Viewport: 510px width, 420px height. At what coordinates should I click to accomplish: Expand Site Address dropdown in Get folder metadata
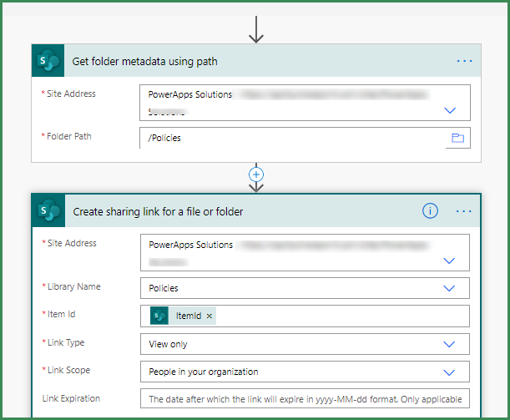[450, 110]
